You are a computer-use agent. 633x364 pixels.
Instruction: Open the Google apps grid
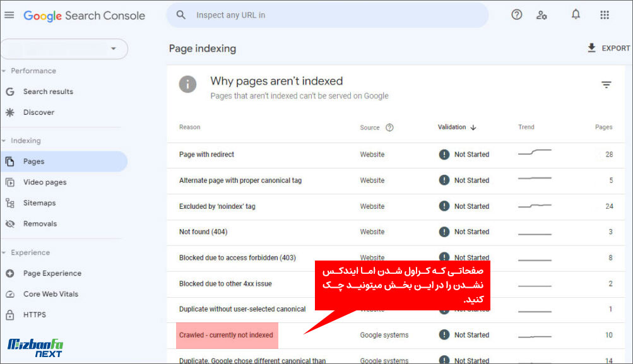605,15
